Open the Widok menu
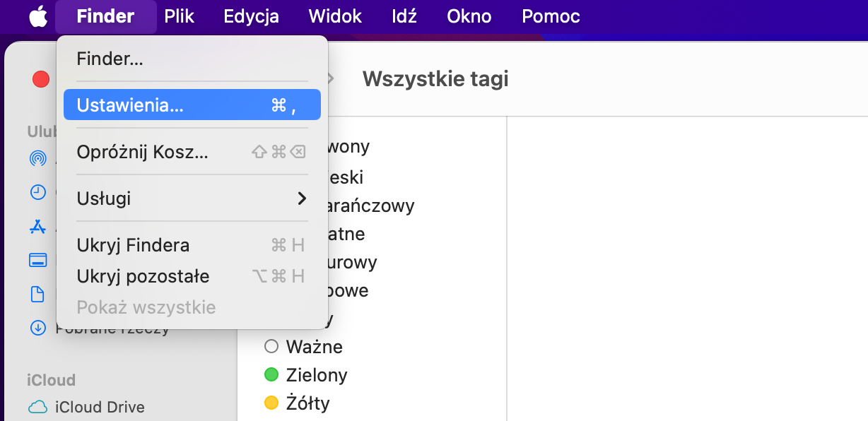The height and width of the screenshot is (421, 868). [x=335, y=16]
